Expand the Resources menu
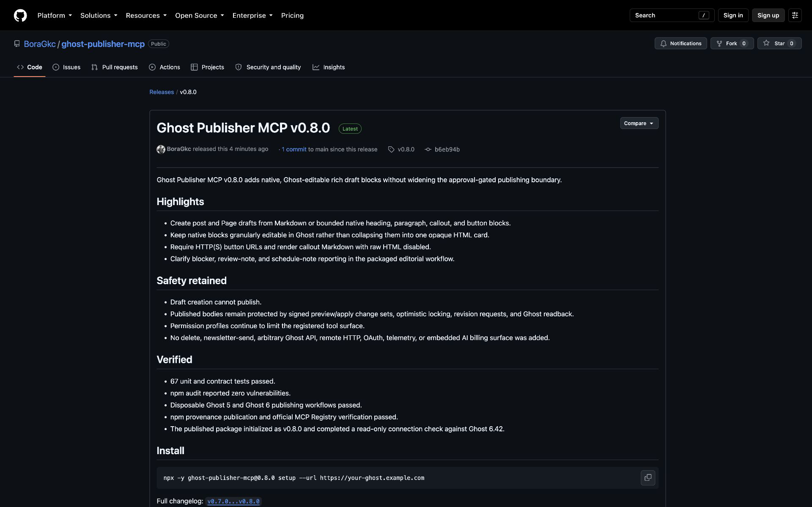 (146, 15)
